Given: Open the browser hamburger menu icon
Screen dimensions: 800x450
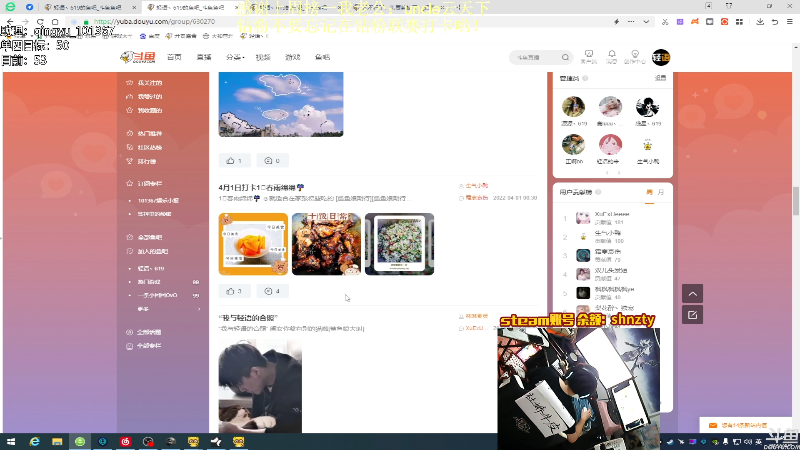Looking at the screenshot, I should click(x=789, y=21).
